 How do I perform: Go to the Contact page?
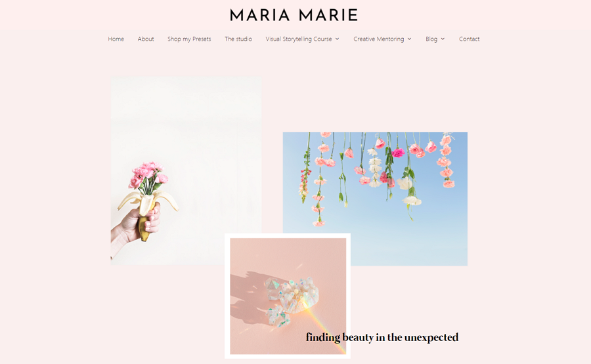pos(470,39)
